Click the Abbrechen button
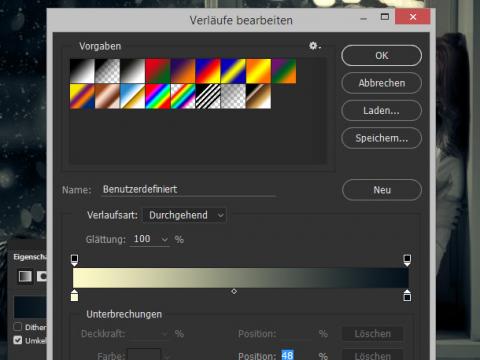Screen dimensions: 480x360 tap(382, 83)
